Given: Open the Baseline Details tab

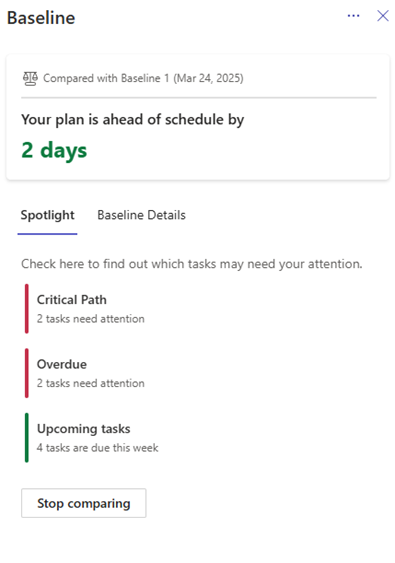Looking at the screenshot, I should tap(141, 215).
